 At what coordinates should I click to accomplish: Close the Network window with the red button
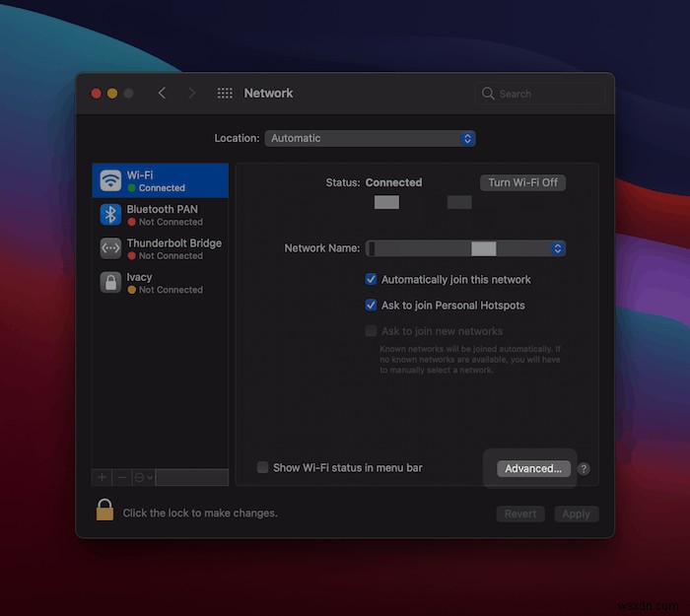[97, 94]
